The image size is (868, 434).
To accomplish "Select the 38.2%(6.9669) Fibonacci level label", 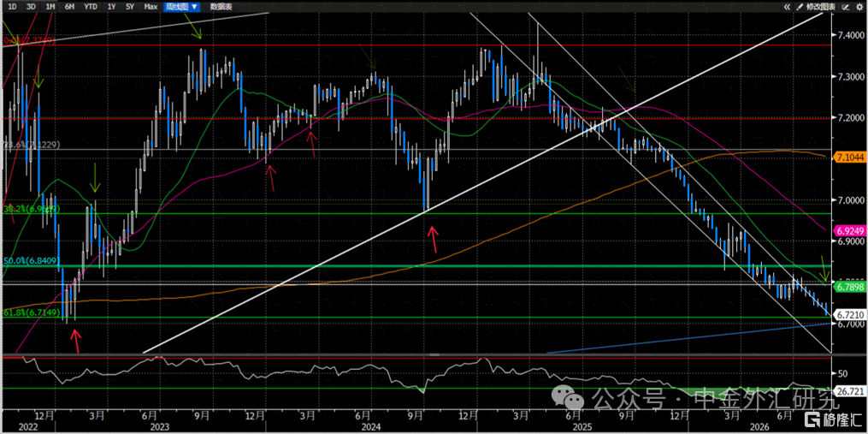I will pyautogui.click(x=31, y=209).
